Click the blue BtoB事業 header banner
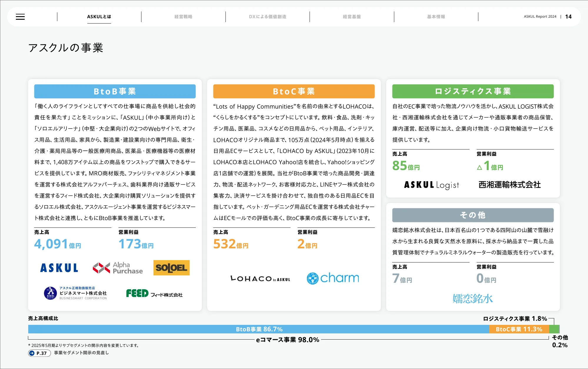 [x=115, y=92]
